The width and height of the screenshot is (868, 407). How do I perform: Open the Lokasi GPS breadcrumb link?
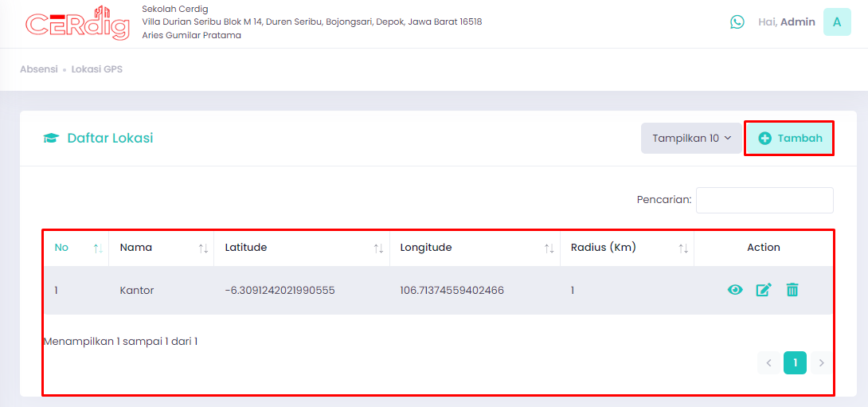[x=97, y=70]
